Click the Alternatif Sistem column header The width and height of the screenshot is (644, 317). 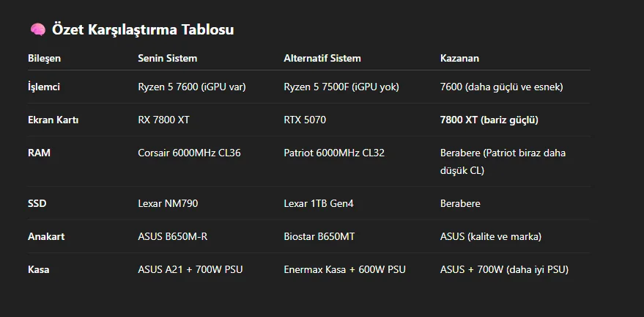pyautogui.click(x=322, y=58)
